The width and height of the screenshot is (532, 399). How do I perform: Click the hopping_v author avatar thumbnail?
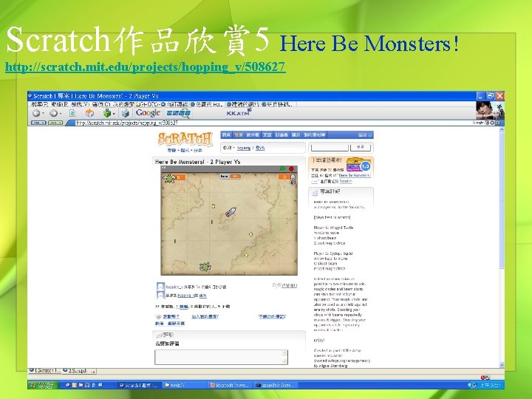point(160,287)
